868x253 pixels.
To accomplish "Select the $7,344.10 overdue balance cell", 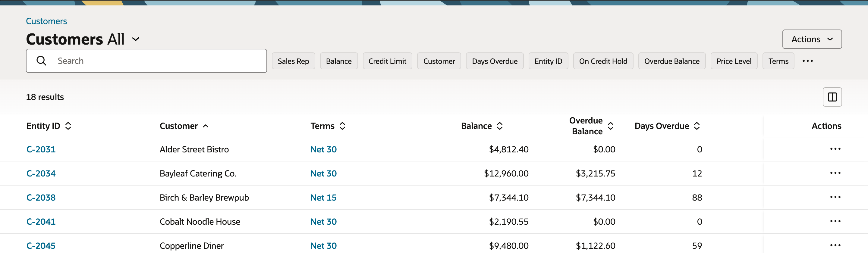I will [596, 197].
